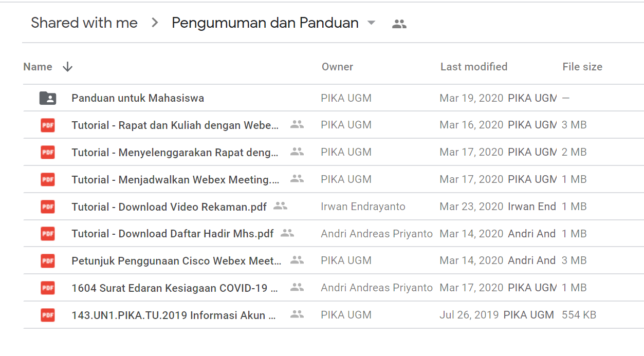This screenshot has width=644, height=356.
Task: Click PDF icon of 143.UN1.PIKA.TU.2019 file
Action: (x=48, y=315)
